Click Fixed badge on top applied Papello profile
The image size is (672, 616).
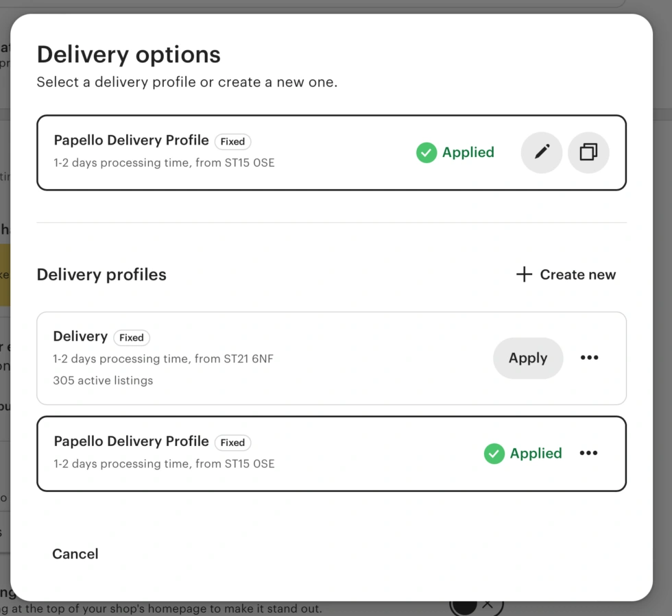pos(232,142)
